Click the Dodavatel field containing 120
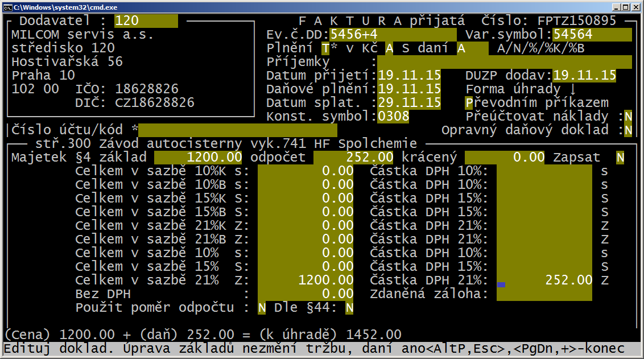The image size is (644, 359). [x=146, y=20]
